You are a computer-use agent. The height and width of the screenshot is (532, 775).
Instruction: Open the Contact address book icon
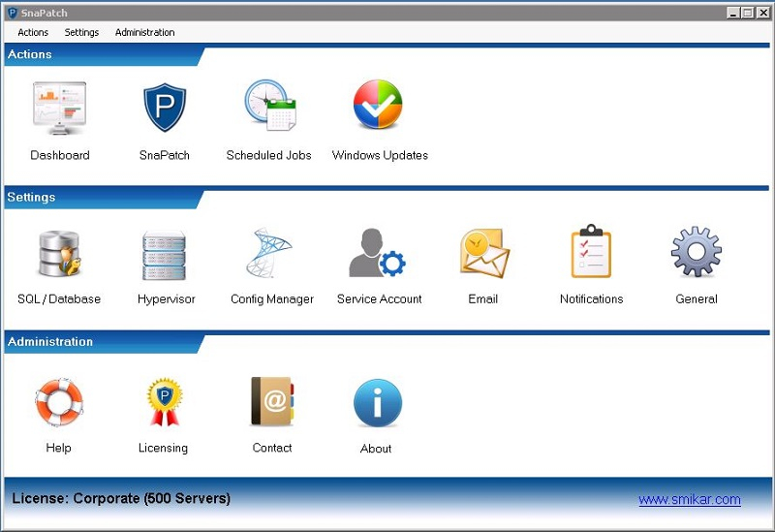(x=272, y=401)
